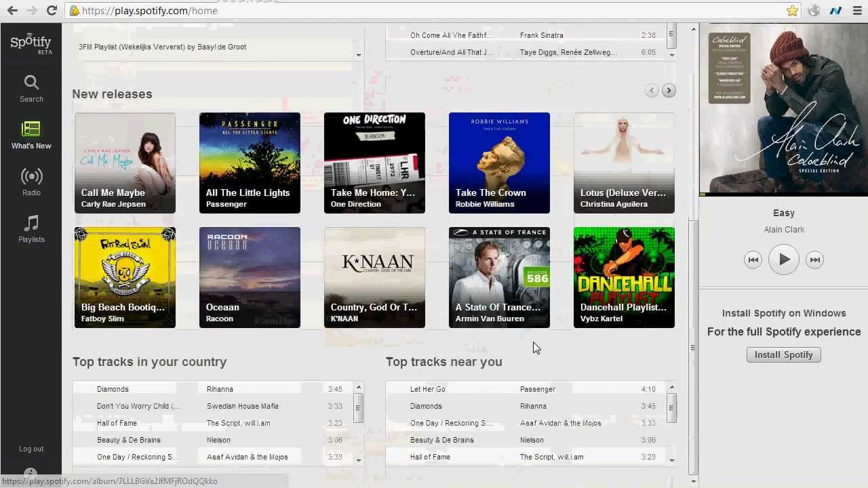
Task: Select Hall of Fame in country tracks
Action: click(x=117, y=423)
